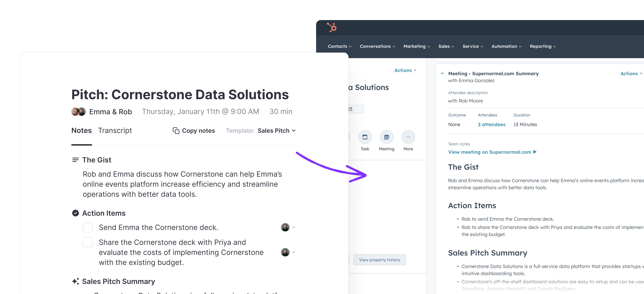Collapse the Meeting - Supernormal.com Summary card

tap(442, 73)
